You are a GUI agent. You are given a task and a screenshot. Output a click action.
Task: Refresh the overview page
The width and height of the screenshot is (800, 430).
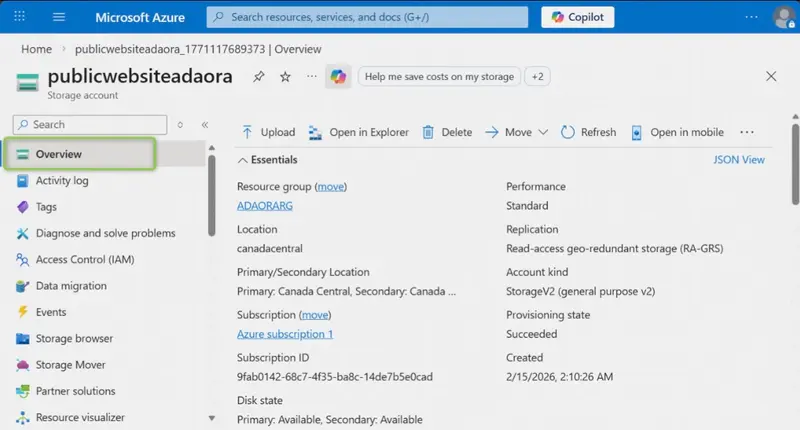pyautogui.click(x=588, y=132)
